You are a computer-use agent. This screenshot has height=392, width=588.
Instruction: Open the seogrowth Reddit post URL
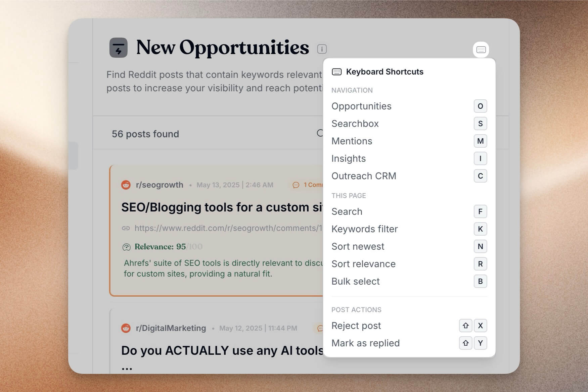[x=228, y=228]
